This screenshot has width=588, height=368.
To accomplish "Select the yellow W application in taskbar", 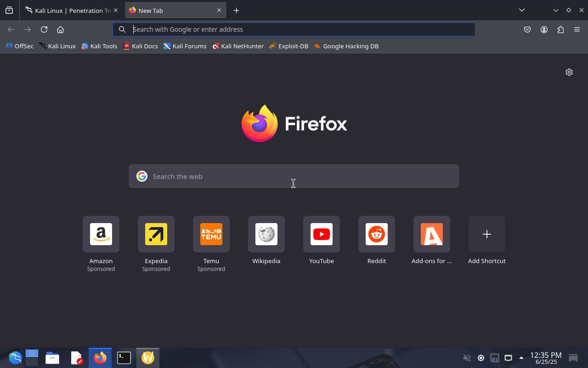I will pyautogui.click(x=148, y=358).
